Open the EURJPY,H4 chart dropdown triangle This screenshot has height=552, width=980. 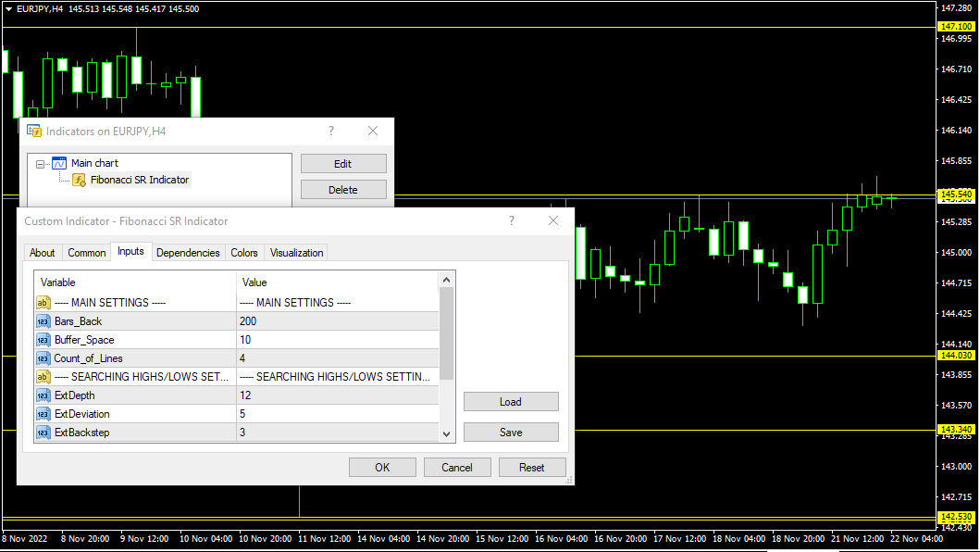click(x=8, y=8)
